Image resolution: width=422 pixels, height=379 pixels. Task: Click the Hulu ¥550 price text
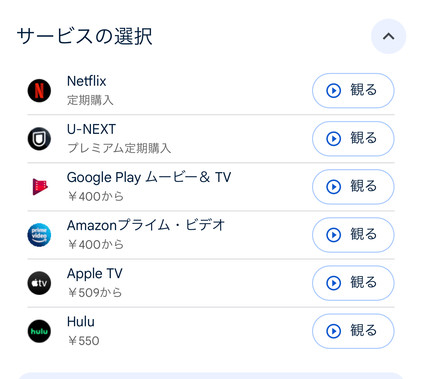point(83,341)
